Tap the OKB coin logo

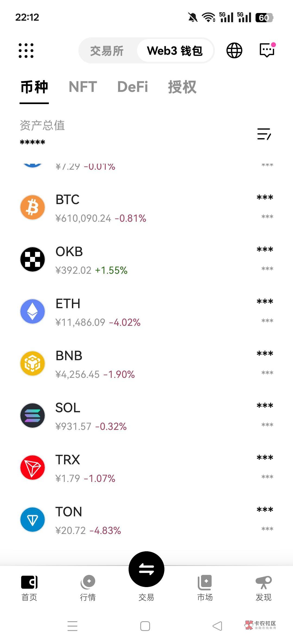(33, 259)
